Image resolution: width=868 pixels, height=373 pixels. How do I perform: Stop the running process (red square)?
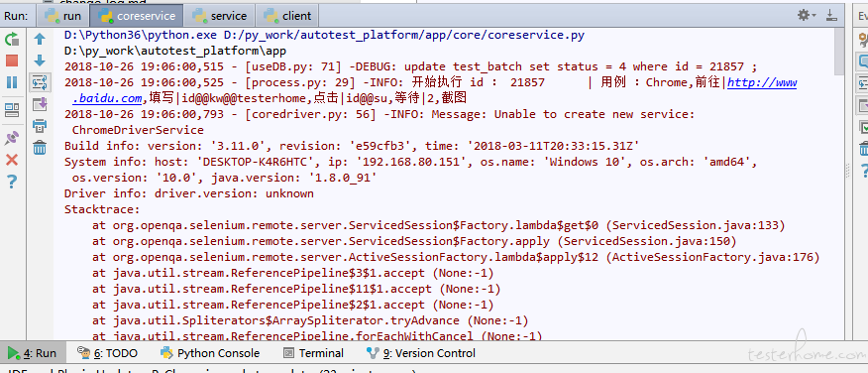[12, 61]
